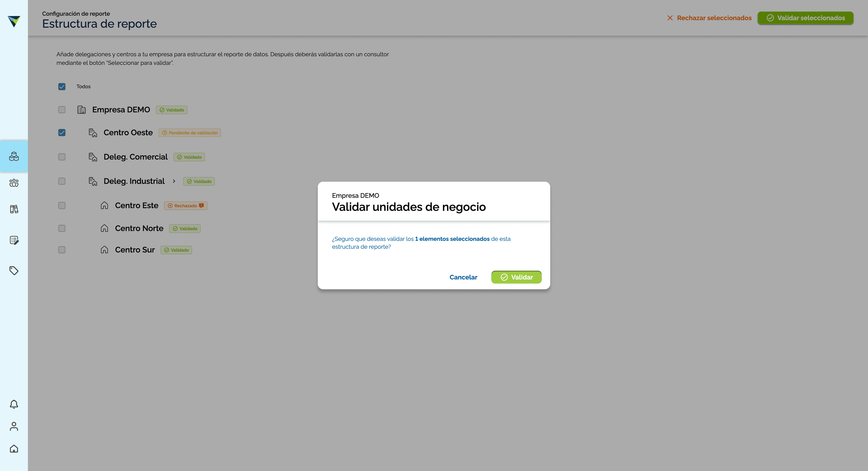Select the Deleg. Comercial row label
The height and width of the screenshot is (471, 868).
tap(135, 157)
